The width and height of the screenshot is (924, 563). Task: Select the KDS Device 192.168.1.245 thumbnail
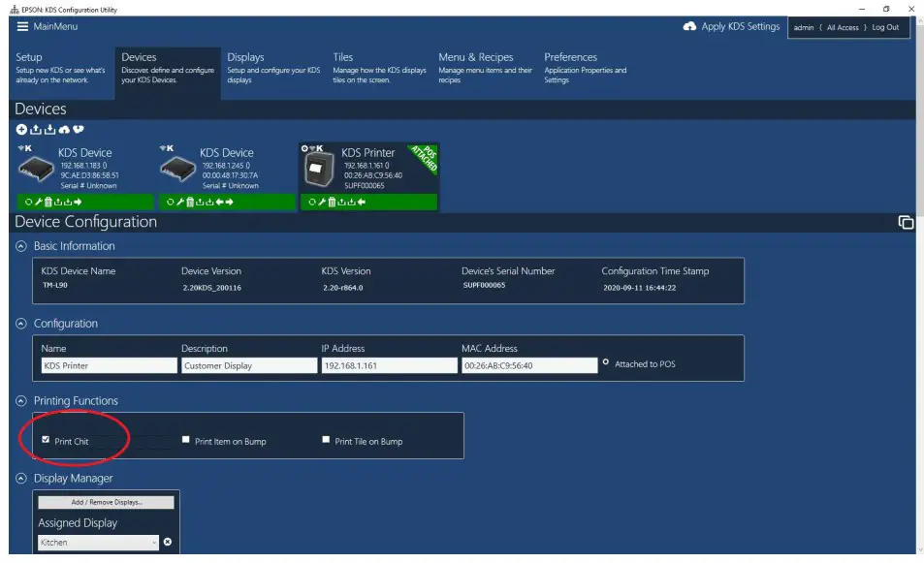tap(177, 169)
